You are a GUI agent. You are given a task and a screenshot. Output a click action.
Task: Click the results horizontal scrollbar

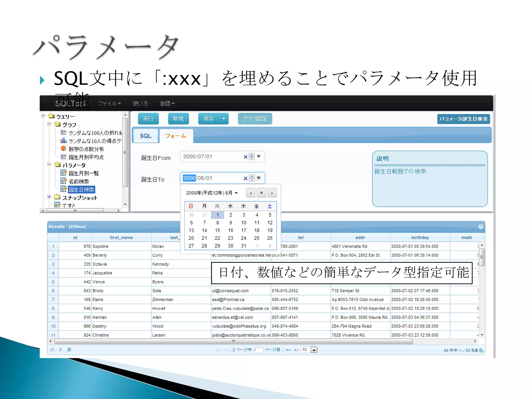pyautogui.click(x=234, y=341)
